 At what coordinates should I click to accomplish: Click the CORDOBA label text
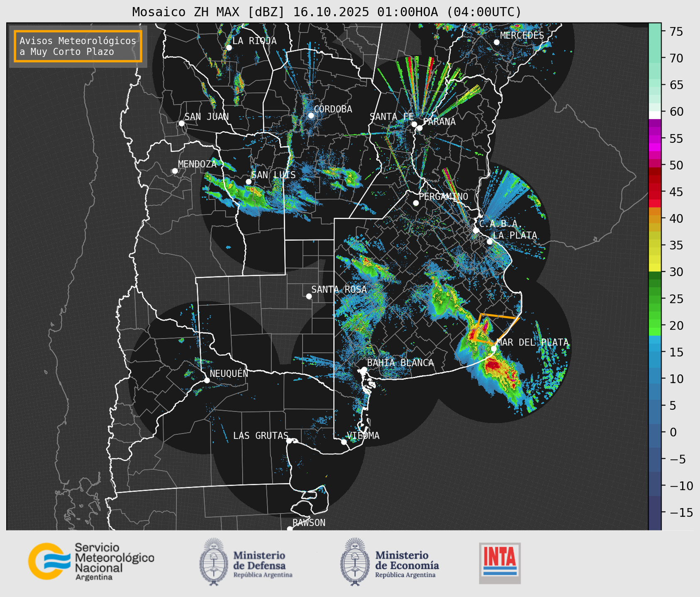tap(333, 109)
